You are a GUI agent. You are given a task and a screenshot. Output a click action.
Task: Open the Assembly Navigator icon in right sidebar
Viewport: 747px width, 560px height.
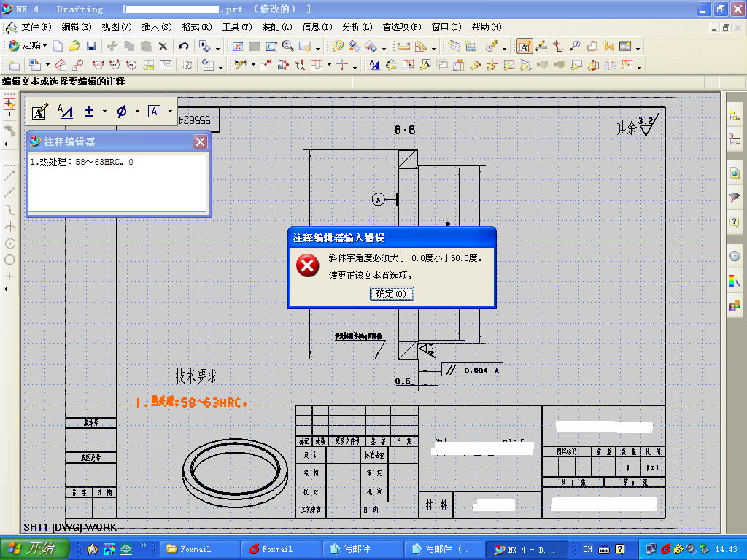coord(734,114)
